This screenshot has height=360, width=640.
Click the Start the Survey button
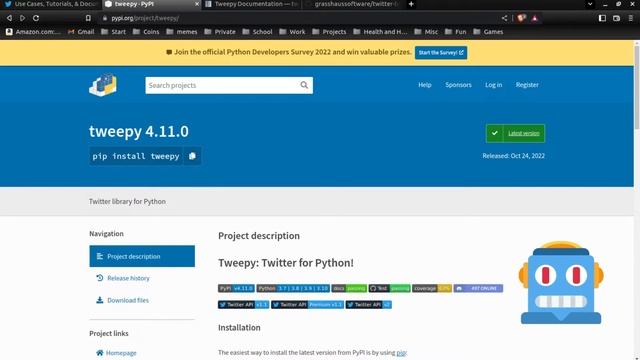[441, 53]
